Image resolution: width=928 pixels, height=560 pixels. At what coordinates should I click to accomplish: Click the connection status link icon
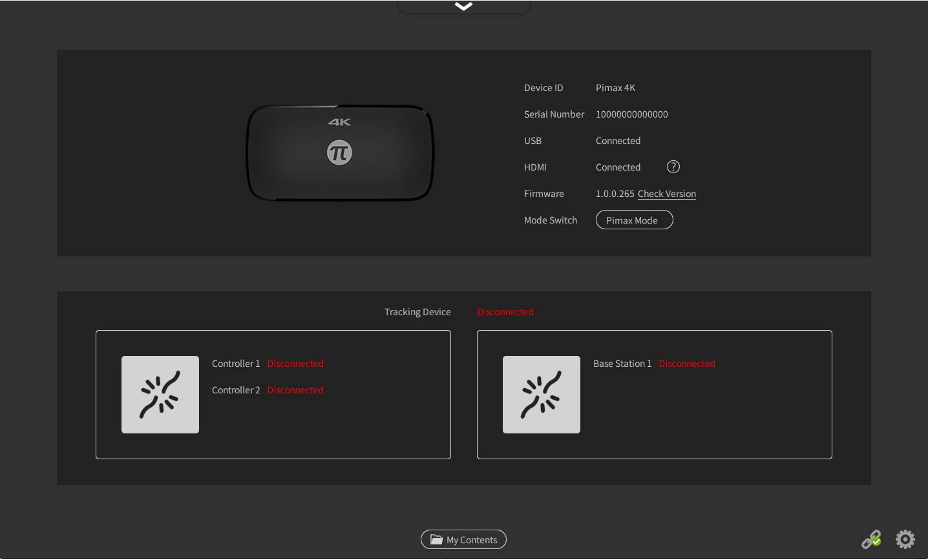(871, 539)
